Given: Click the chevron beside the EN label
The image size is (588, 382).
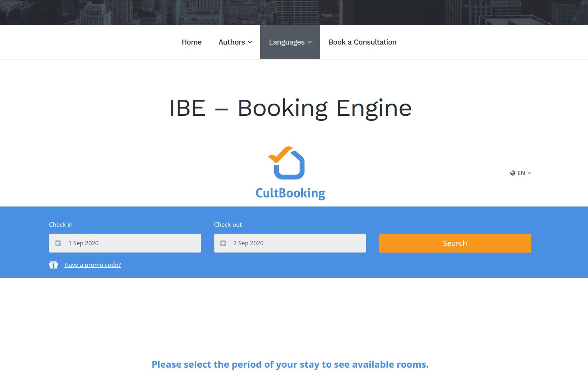Looking at the screenshot, I should [529, 173].
